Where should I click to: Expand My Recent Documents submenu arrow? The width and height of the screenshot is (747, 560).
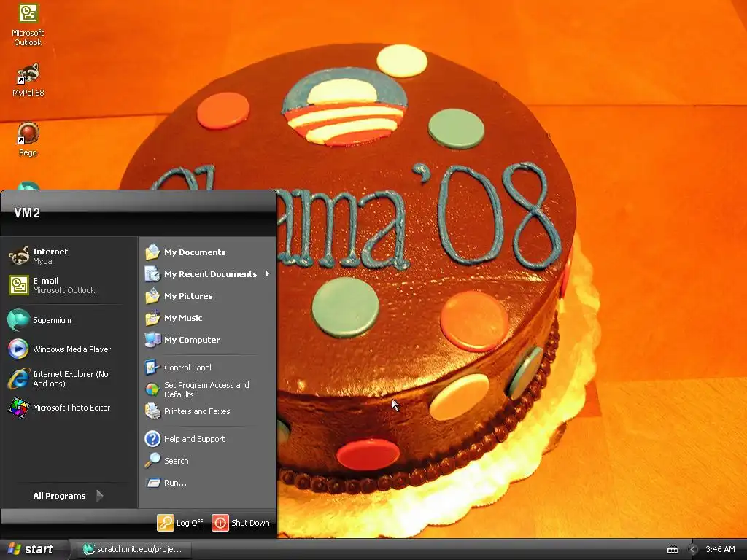coord(267,274)
